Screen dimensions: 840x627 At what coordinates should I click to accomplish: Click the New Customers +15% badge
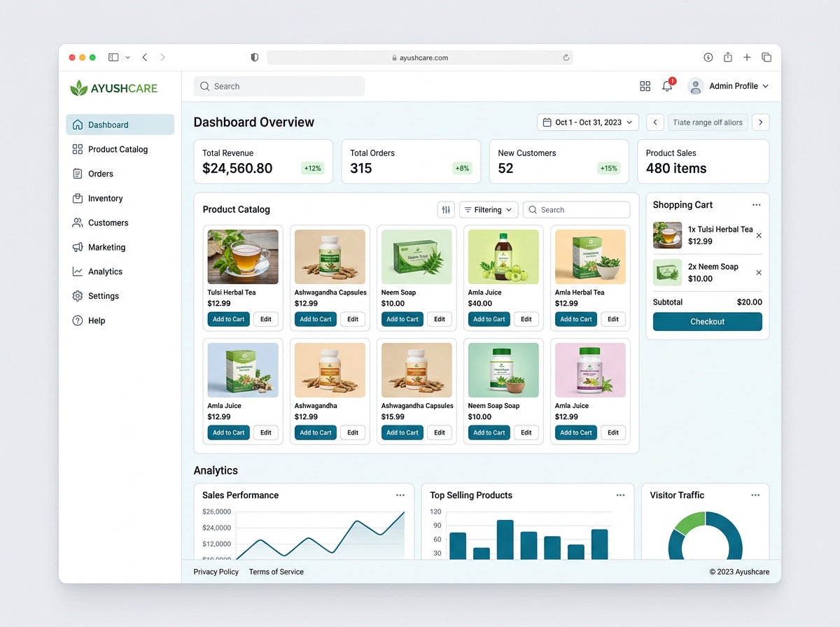click(609, 168)
